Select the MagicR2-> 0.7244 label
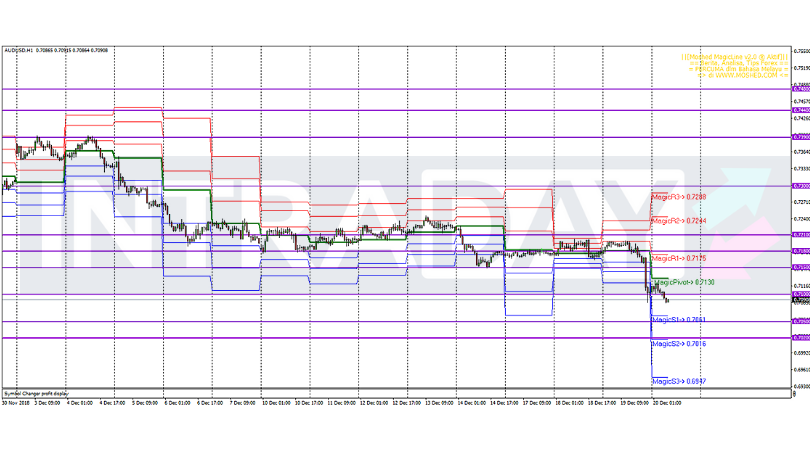The width and height of the screenshot is (810, 450). point(679,221)
